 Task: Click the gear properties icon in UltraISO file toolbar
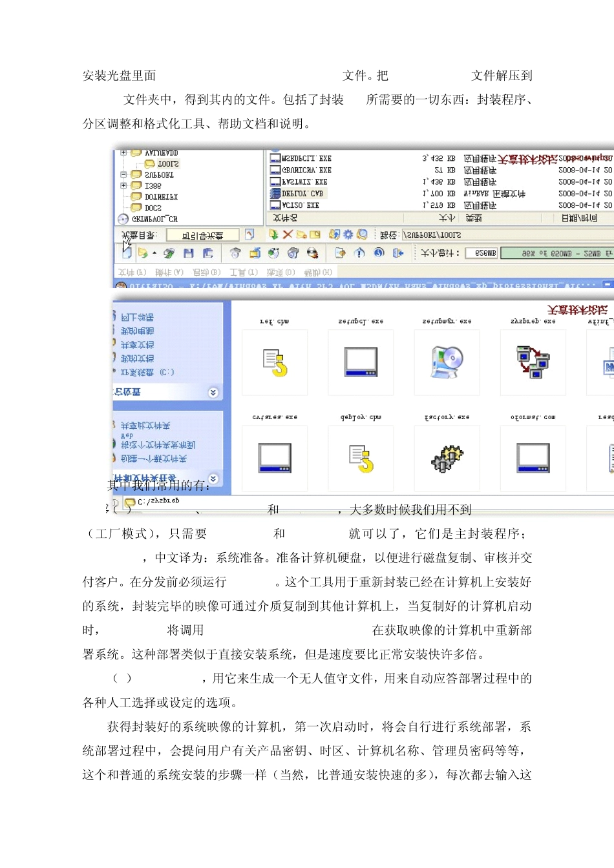(348, 234)
